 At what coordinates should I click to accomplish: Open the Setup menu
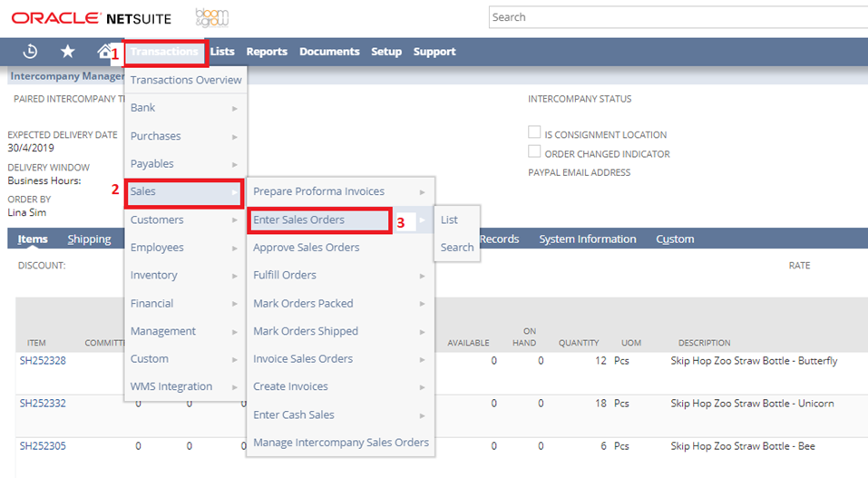386,52
